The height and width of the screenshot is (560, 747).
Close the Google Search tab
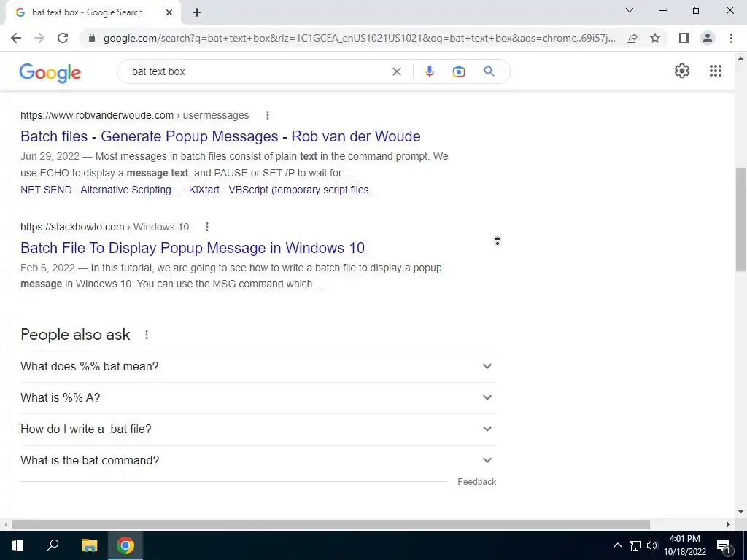coord(169,13)
